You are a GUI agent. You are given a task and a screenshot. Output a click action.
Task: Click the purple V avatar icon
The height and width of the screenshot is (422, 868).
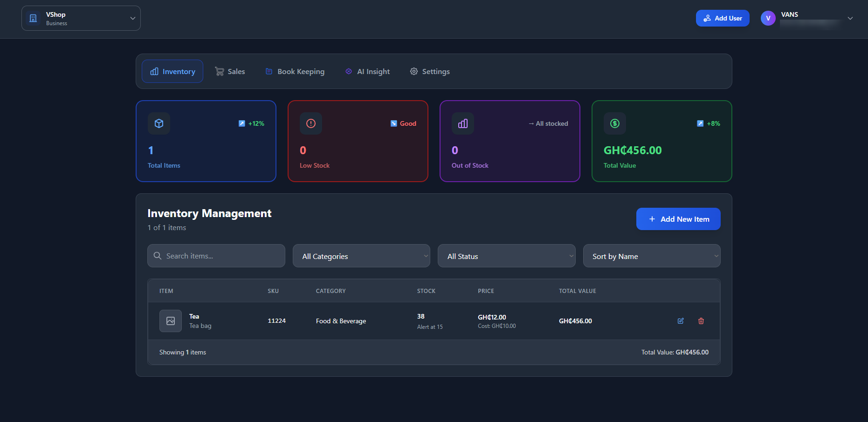768,18
